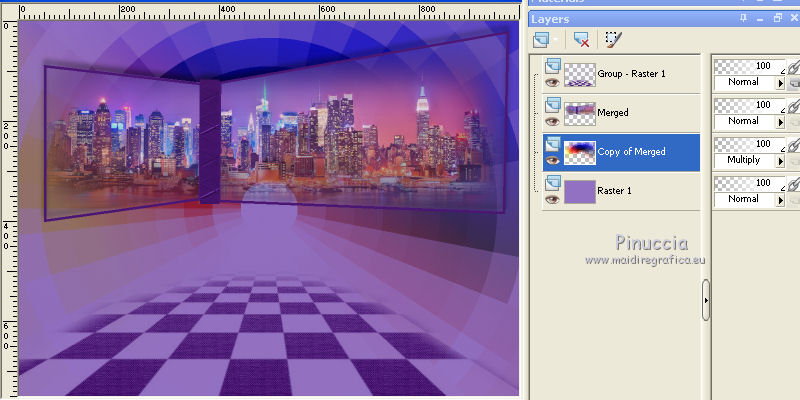Open the New Layer dropdown arrow
Viewport: 800px width, 400px height.
[x=556, y=39]
